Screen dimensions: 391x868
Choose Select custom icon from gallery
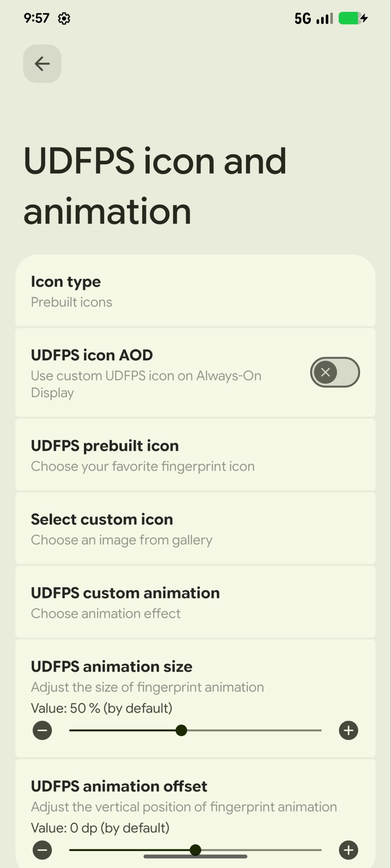click(x=195, y=529)
